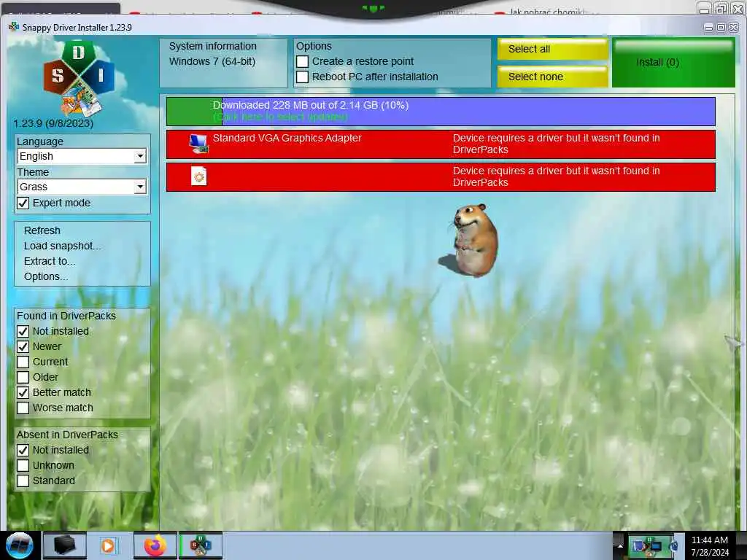Select the Snappy Driver Installer taskbar icon

tap(201, 545)
